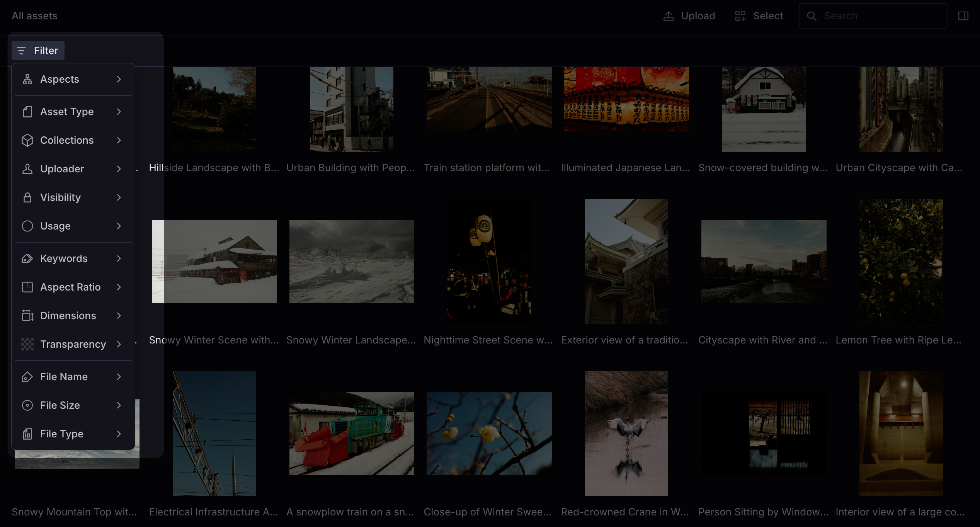Click the Dimensions crop icon
The width and height of the screenshot is (980, 527).
(27, 316)
